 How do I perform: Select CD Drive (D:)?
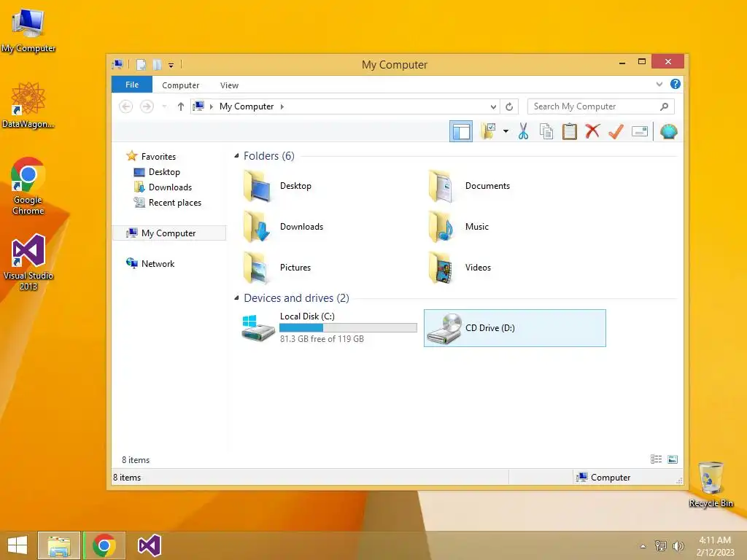pyautogui.click(x=514, y=328)
